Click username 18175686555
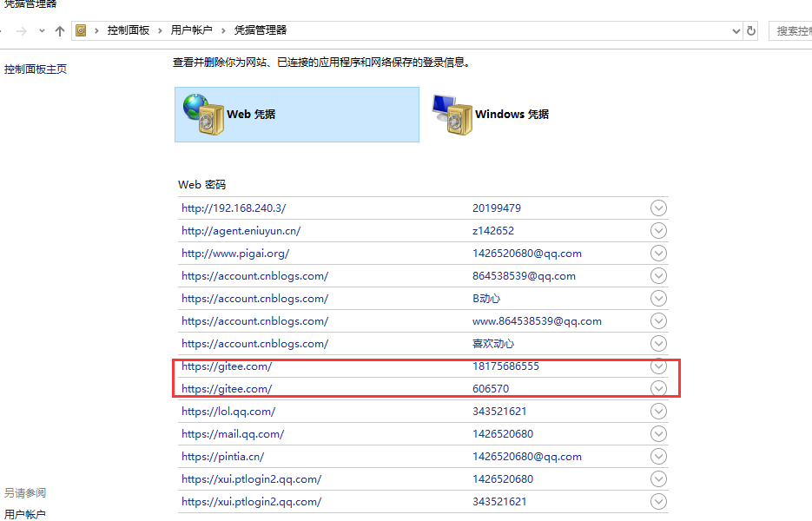 [505, 366]
